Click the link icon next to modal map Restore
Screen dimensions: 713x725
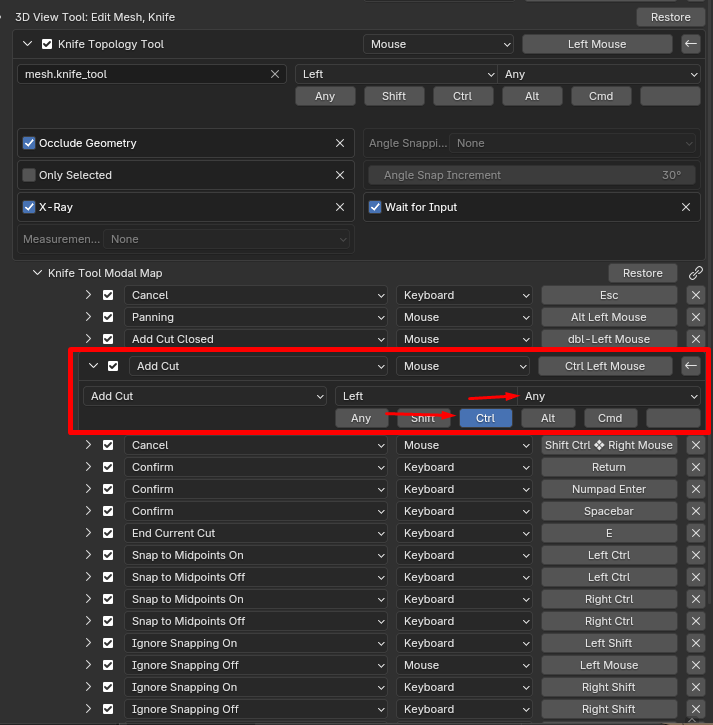696,273
